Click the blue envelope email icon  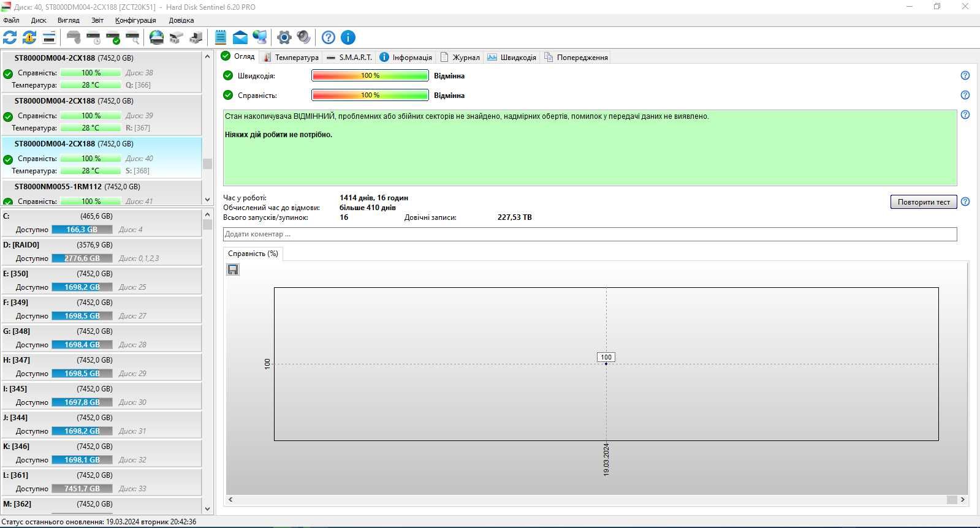point(240,37)
